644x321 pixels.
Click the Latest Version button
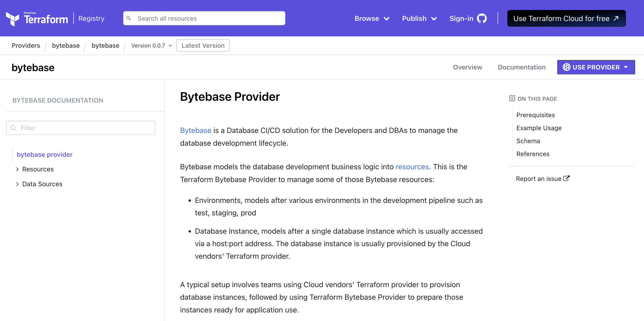click(x=203, y=45)
